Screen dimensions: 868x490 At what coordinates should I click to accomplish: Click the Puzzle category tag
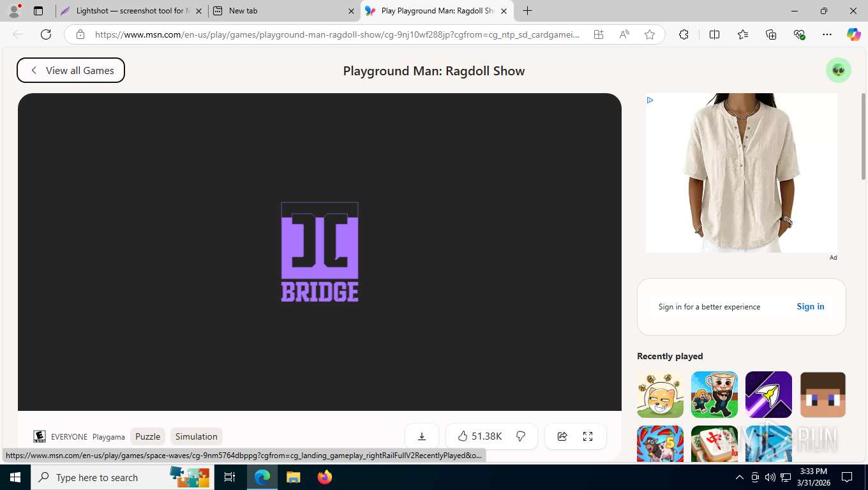(x=147, y=436)
